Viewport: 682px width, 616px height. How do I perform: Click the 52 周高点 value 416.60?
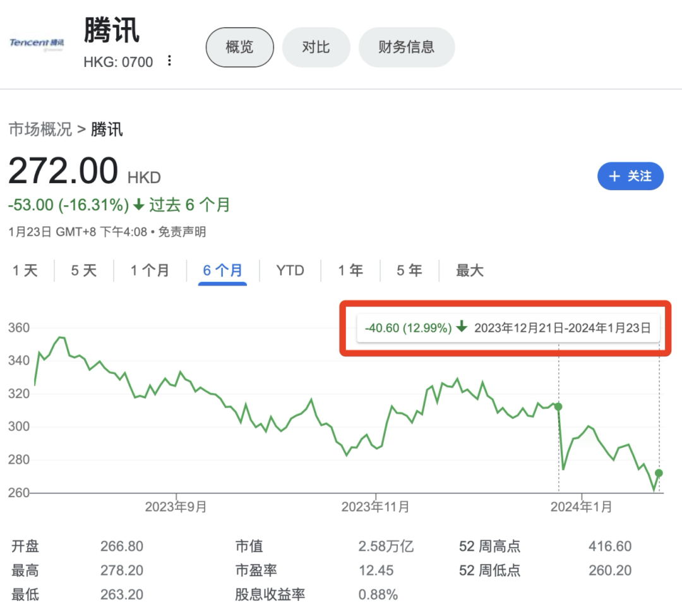point(610,546)
